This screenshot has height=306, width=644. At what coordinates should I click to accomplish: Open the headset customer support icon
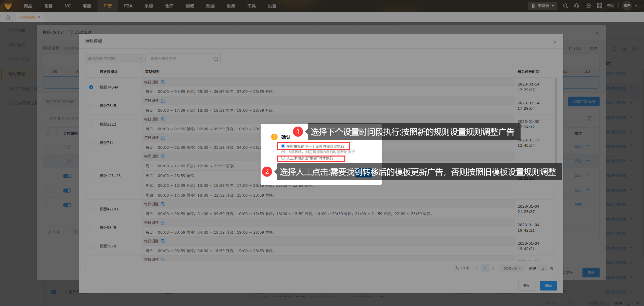(576, 6)
